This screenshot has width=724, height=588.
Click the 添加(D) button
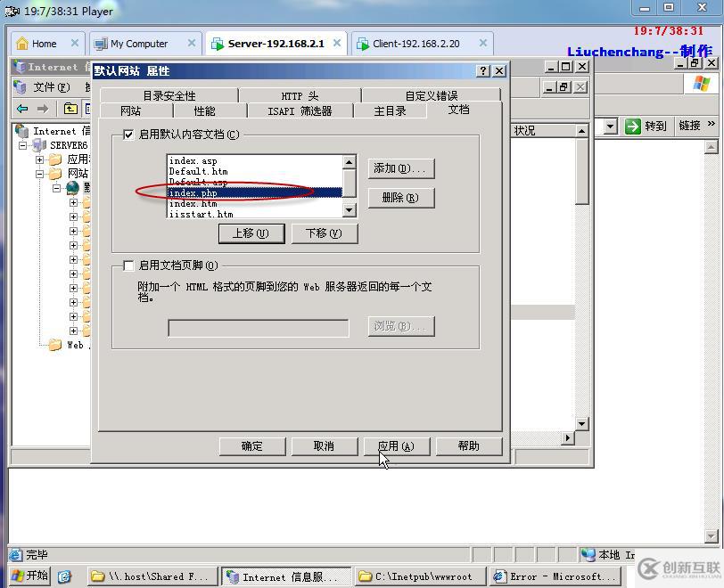(401, 168)
